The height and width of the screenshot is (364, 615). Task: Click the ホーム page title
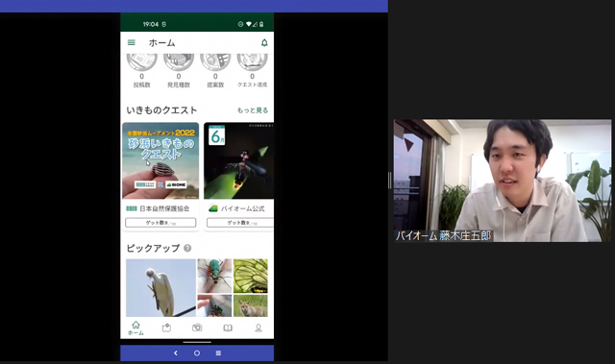pyautogui.click(x=161, y=42)
